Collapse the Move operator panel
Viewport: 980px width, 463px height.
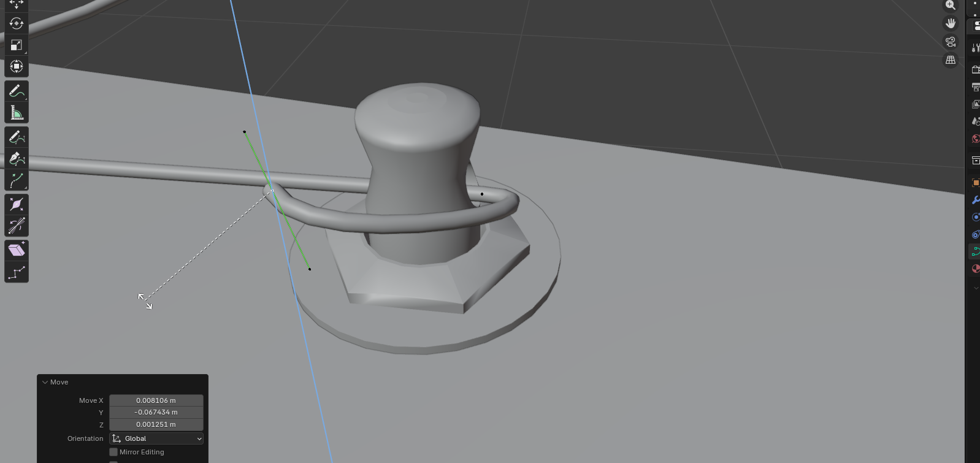(45, 382)
